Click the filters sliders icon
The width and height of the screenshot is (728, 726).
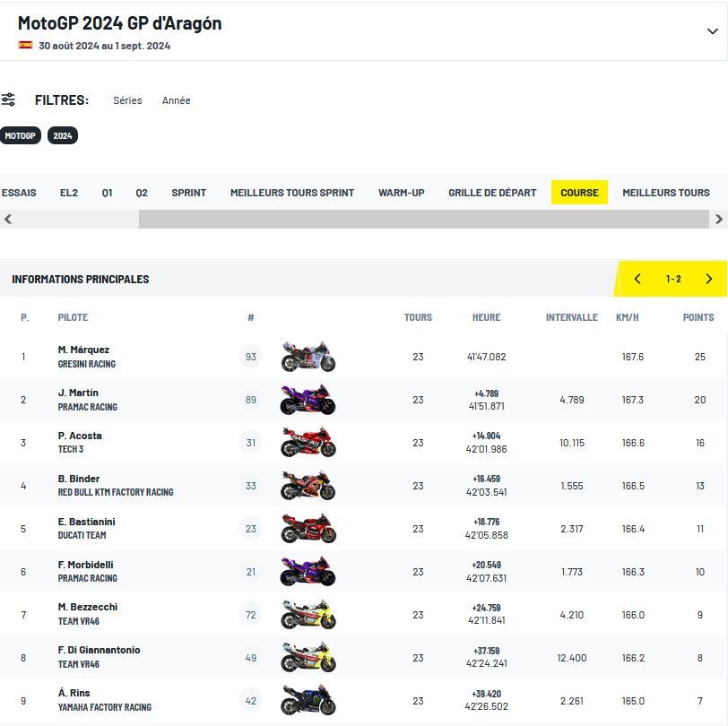(8, 99)
